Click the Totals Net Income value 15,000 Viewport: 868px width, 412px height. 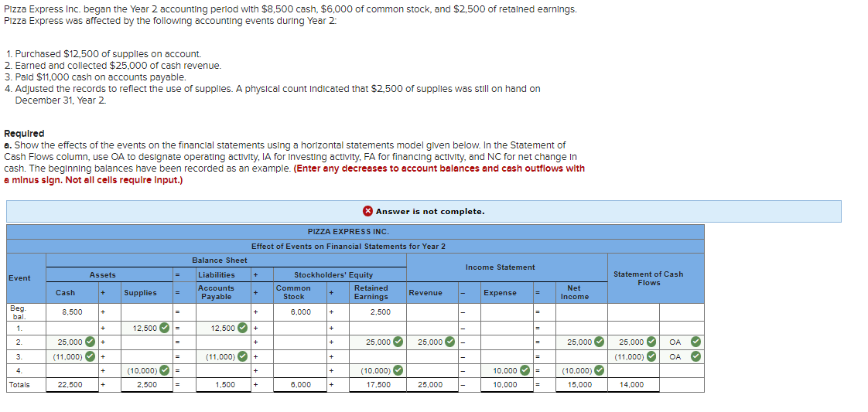click(x=581, y=384)
